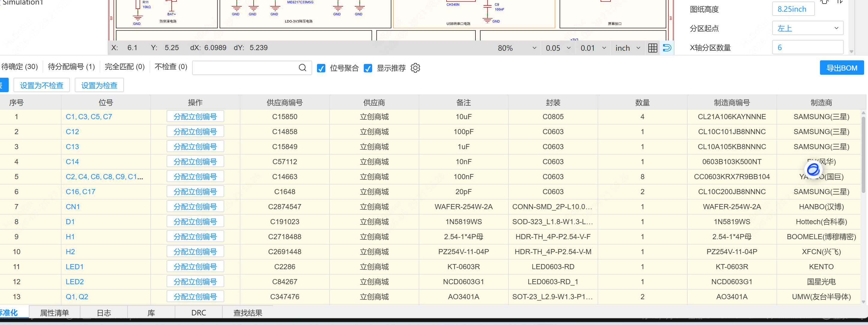Open the inch unit dropdown
868x325 pixels.
coord(627,48)
